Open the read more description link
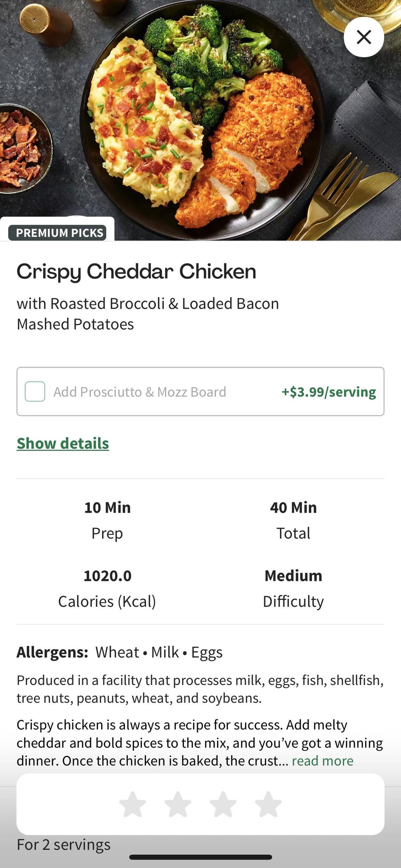 click(322, 761)
